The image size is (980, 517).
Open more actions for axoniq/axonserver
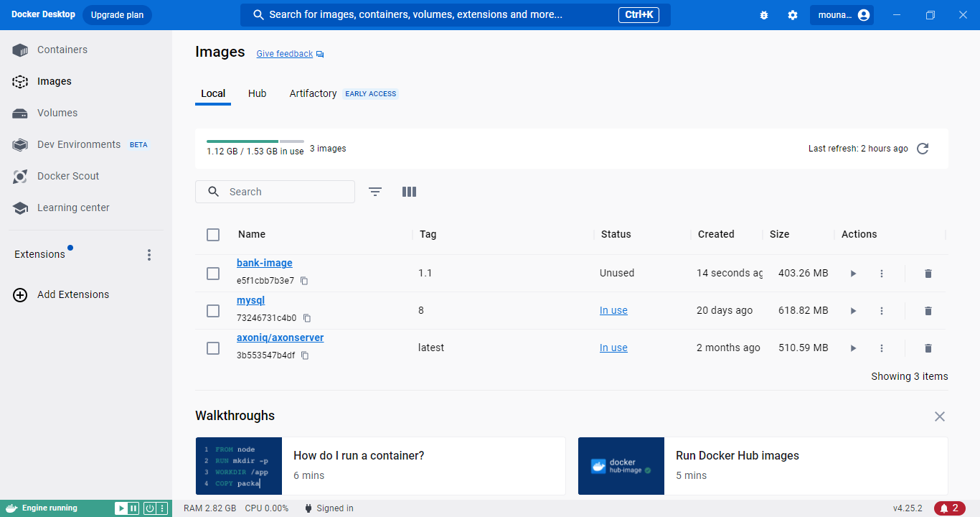(882, 348)
